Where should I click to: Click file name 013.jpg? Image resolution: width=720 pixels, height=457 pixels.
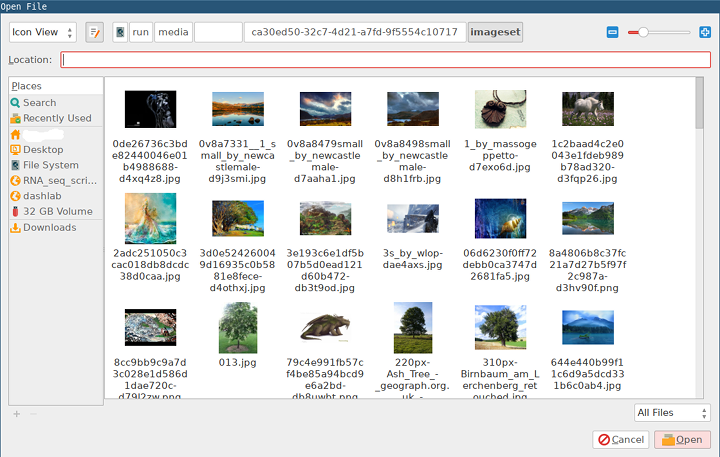(237, 363)
